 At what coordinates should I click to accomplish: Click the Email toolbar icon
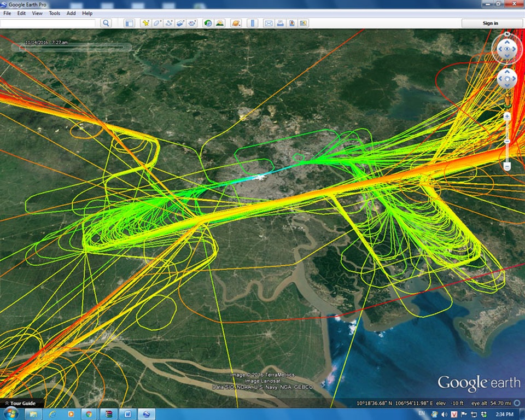[269, 23]
